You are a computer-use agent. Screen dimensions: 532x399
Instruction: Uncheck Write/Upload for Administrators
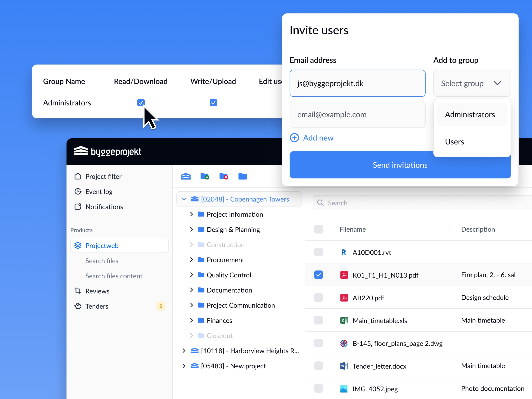(x=213, y=102)
